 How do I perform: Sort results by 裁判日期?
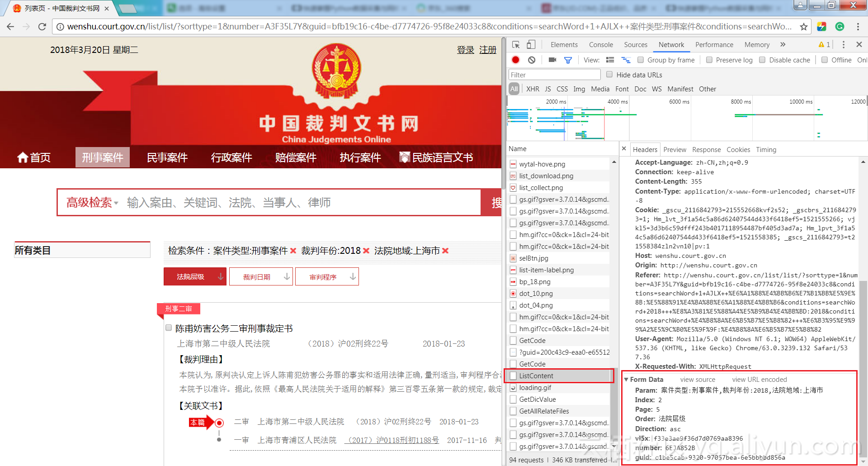[x=261, y=276]
